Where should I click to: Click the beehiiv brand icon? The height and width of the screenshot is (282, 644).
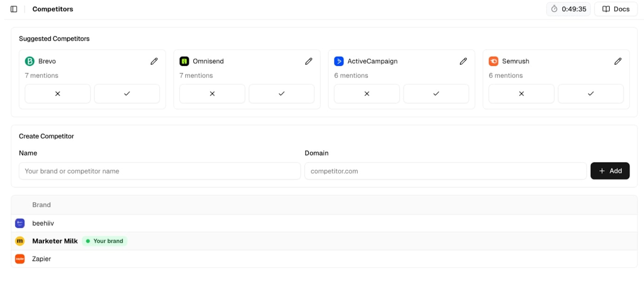20,223
